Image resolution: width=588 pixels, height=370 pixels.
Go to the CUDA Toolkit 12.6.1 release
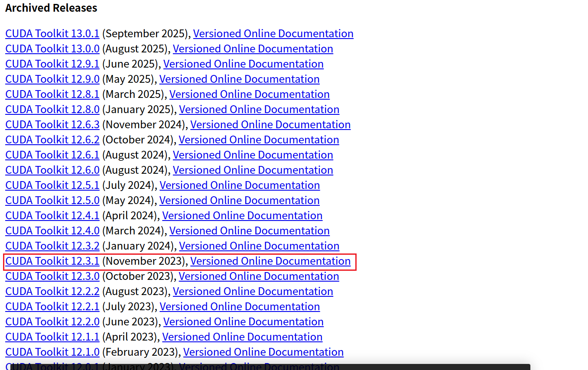click(x=52, y=155)
